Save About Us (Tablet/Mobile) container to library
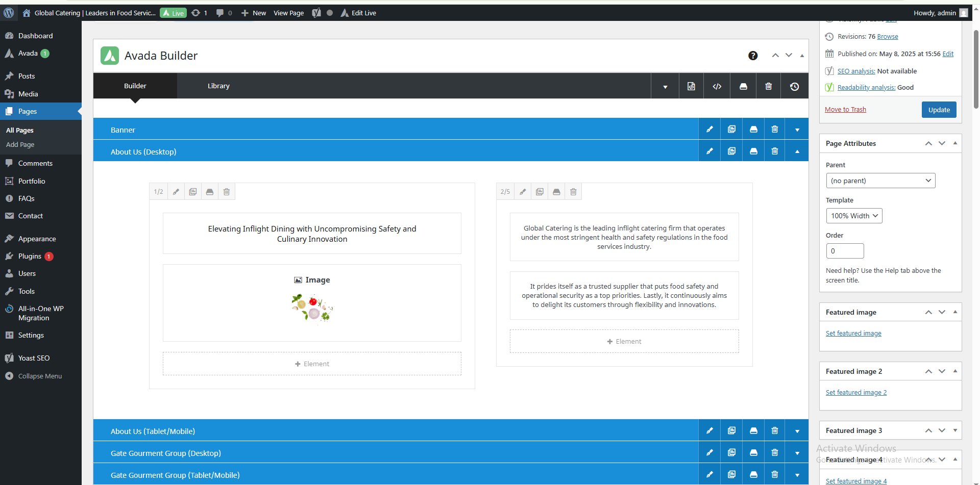This screenshot has height=485, width=980. [x=753, y=431]
